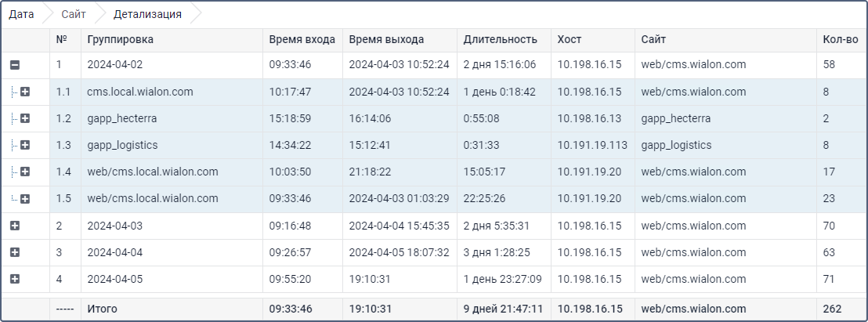Open the Детализация breadcrumb tab
The width and height of the screenshot is (868, 322).
(147, 14)
